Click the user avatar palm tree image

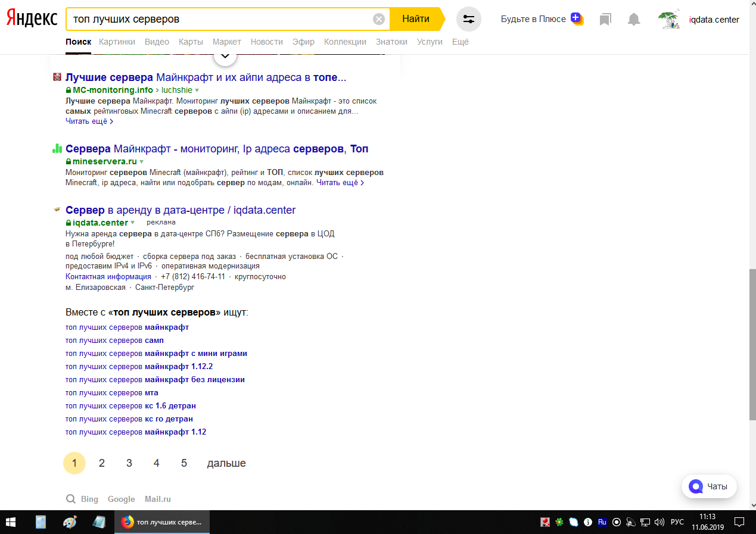(x=670, y=19)
